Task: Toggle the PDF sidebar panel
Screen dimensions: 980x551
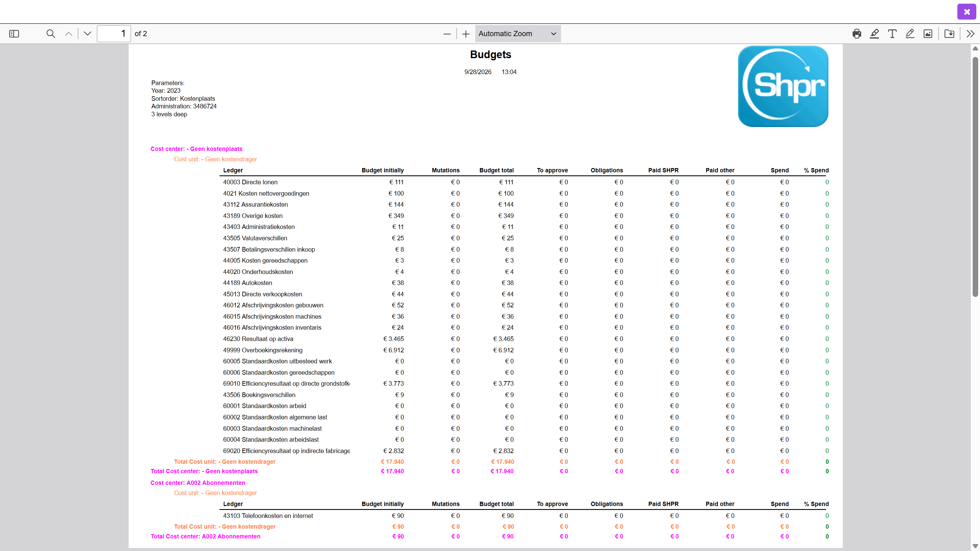Action: pyautogui.click(x=14, y=34)
